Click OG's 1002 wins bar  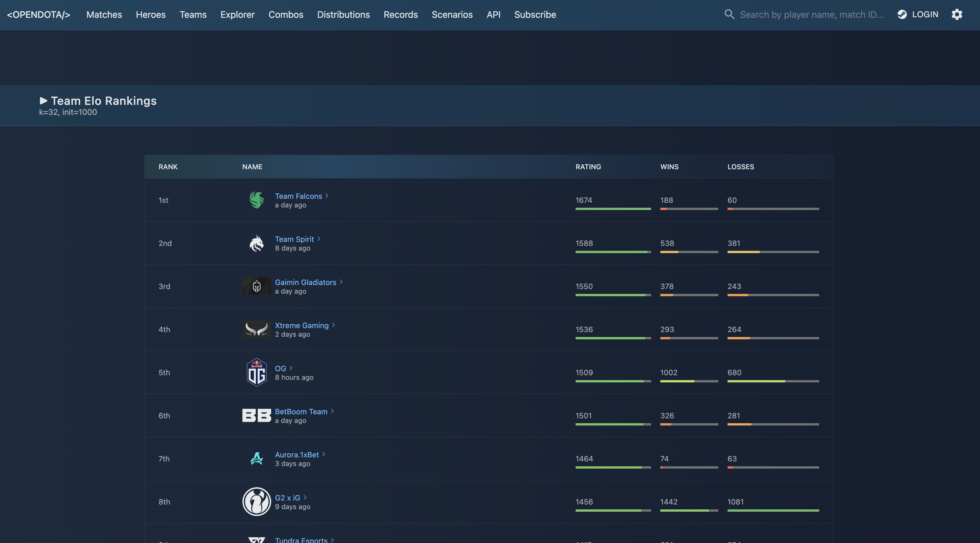point(689,381)
